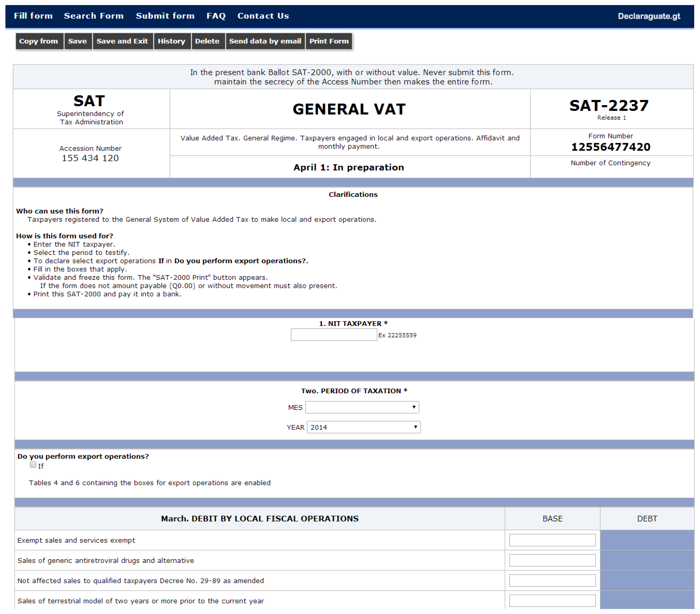Click antiretroviral drugs sales base field

pyautogui.click(x=552, y=560)
